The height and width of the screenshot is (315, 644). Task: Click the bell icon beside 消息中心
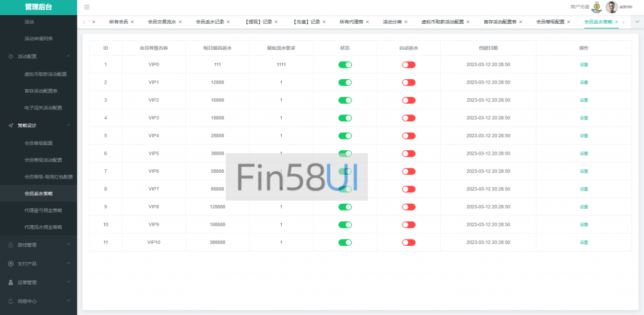pos(11,301)
